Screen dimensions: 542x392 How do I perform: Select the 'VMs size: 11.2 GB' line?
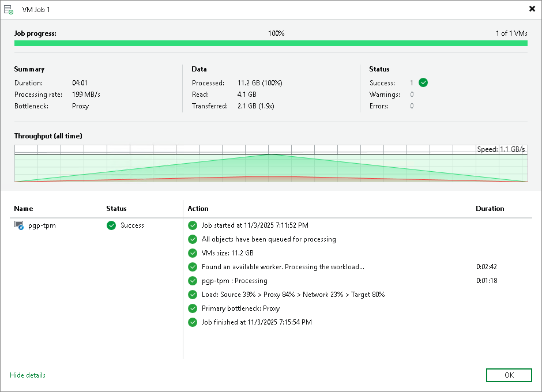227,253
